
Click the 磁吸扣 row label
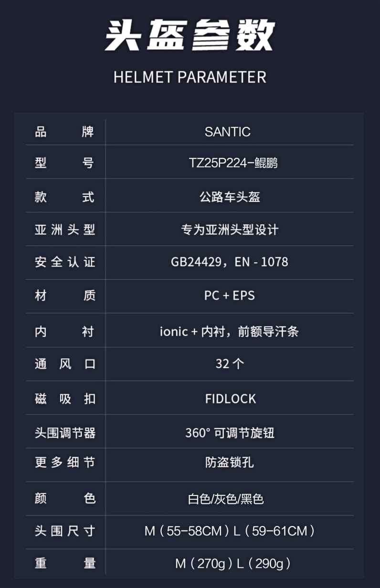[x=65, y=399]
